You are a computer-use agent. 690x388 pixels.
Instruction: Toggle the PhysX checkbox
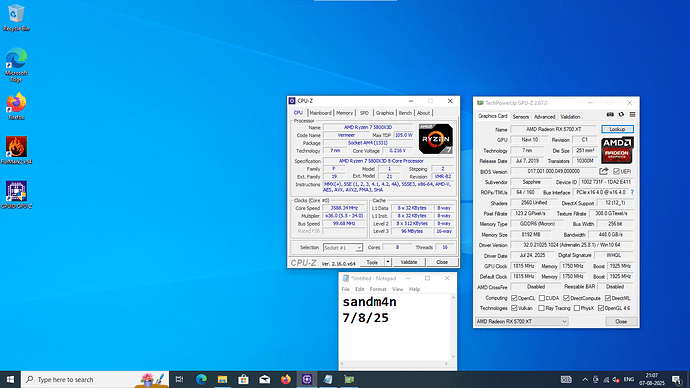(x=576, y=308)
